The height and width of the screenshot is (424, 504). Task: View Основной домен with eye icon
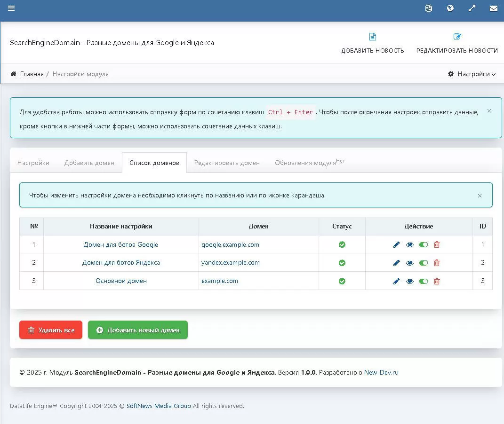(x=409, y=282)
